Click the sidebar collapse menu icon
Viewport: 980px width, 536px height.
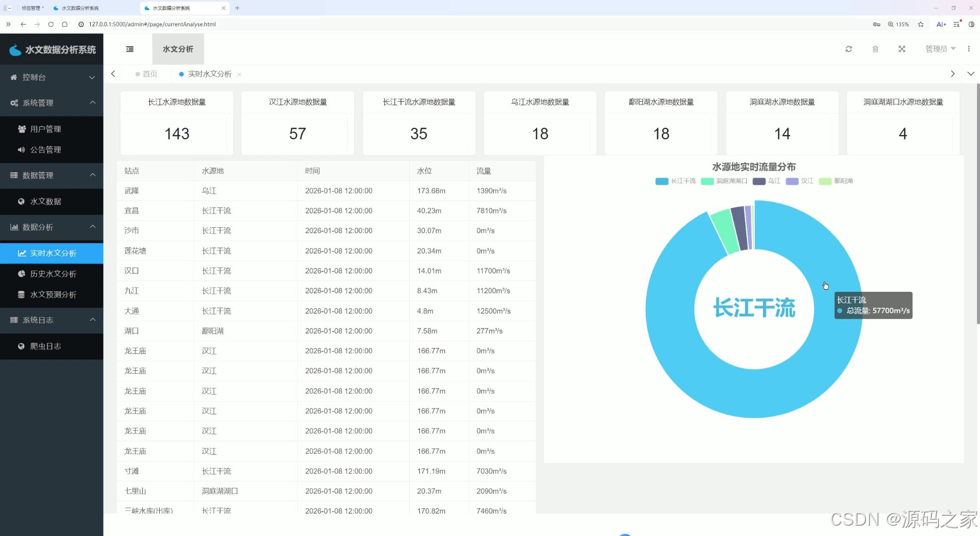coord(130,49)
